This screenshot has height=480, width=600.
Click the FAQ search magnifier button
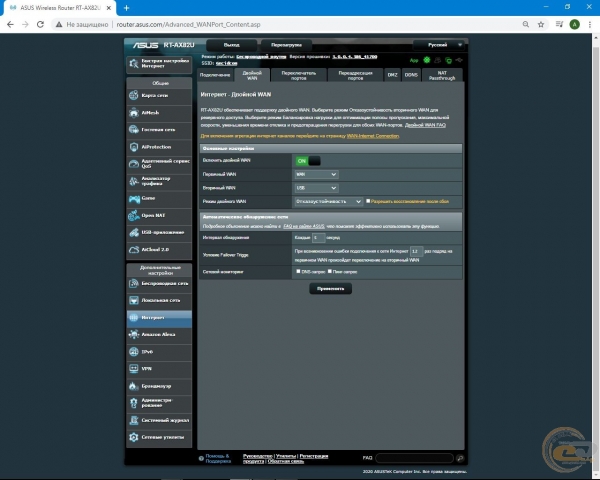460,458
